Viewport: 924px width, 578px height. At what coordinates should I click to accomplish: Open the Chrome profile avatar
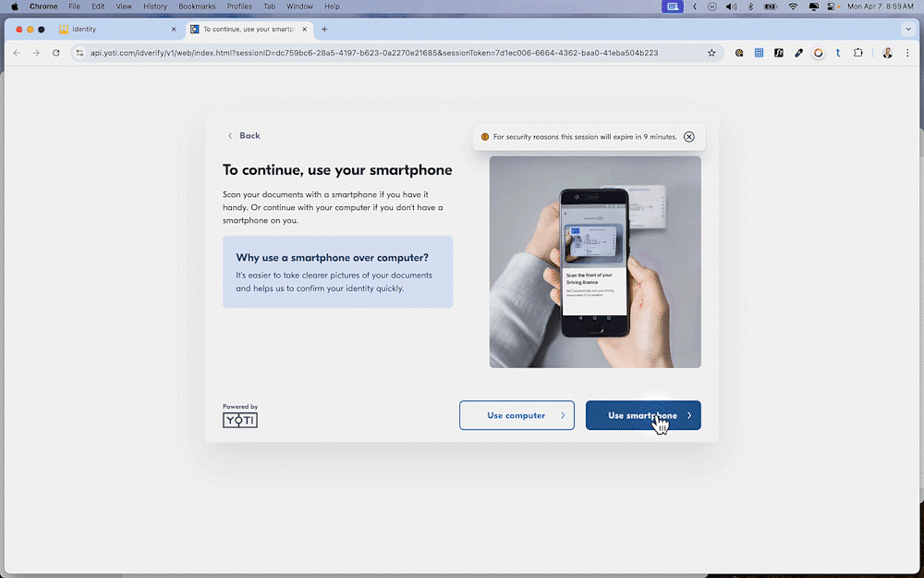(x=887, y=53)
